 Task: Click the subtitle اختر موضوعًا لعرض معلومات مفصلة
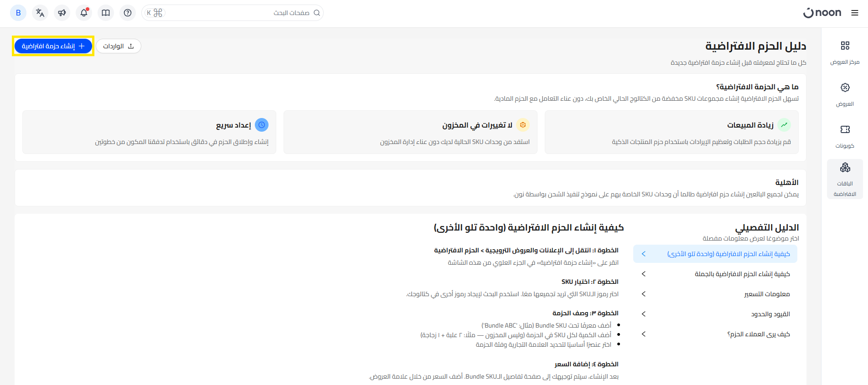751,238
